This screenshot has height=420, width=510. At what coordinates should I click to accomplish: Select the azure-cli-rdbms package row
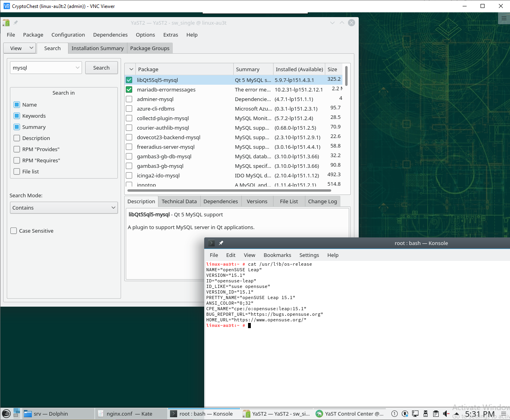pos(234,109)
